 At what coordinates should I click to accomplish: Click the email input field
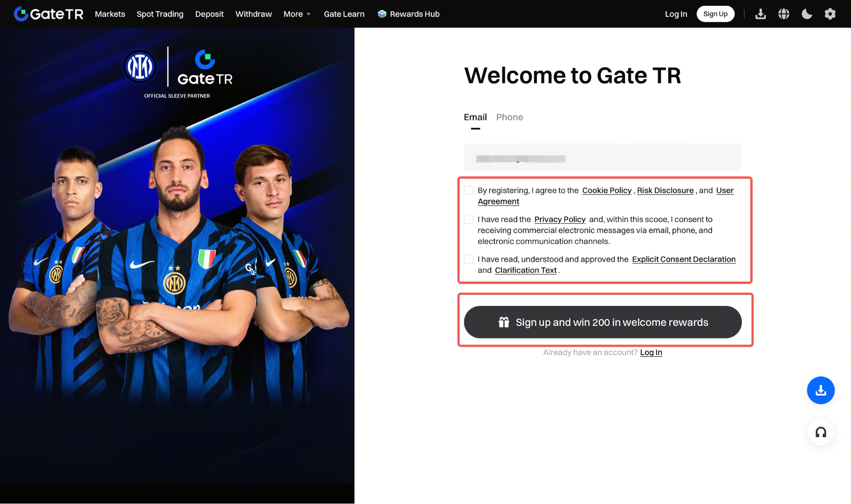(602, 157)
